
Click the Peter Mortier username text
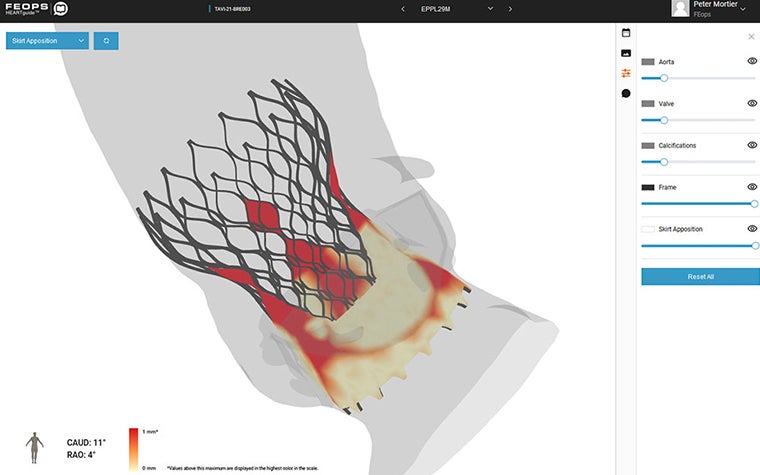click(715, 4)
